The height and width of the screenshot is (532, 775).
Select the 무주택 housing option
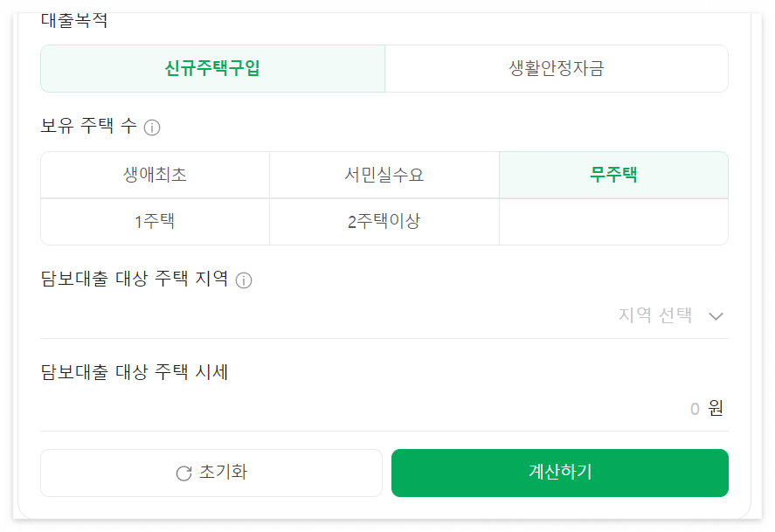(613, 175)
